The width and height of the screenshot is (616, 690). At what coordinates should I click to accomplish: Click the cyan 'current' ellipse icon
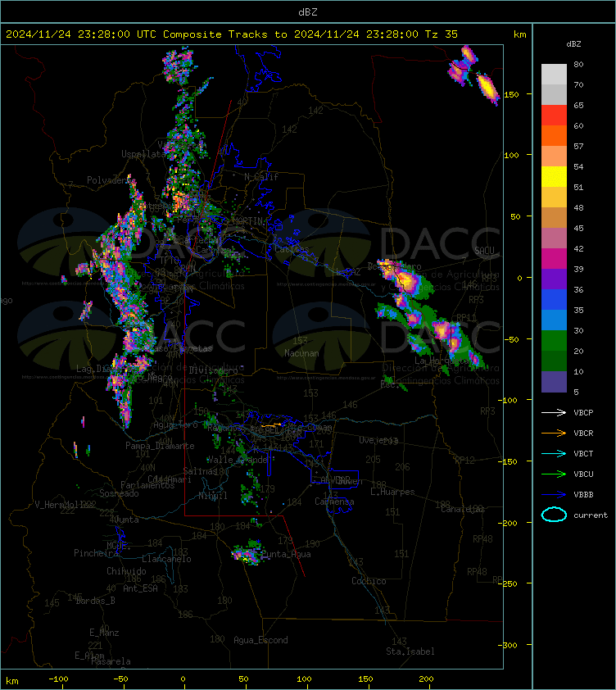pyautogui.click(x=554, y=515)
